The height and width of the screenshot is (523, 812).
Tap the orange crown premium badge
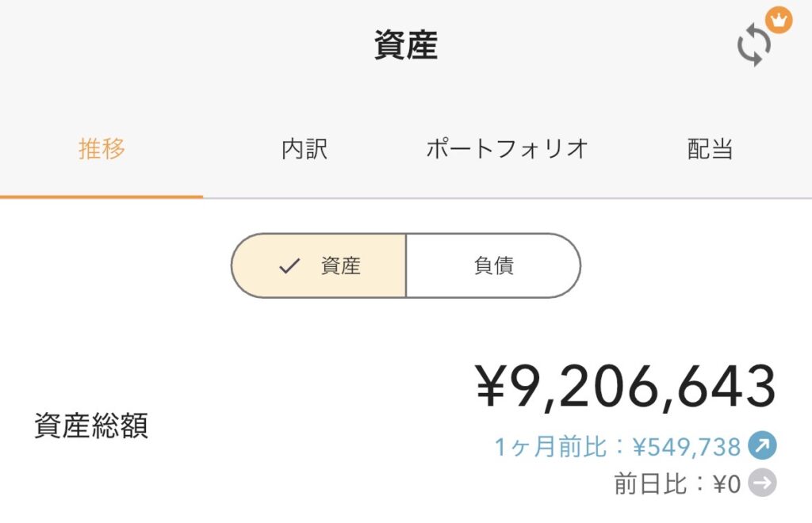pyautogui.click(x=779, y=20)
